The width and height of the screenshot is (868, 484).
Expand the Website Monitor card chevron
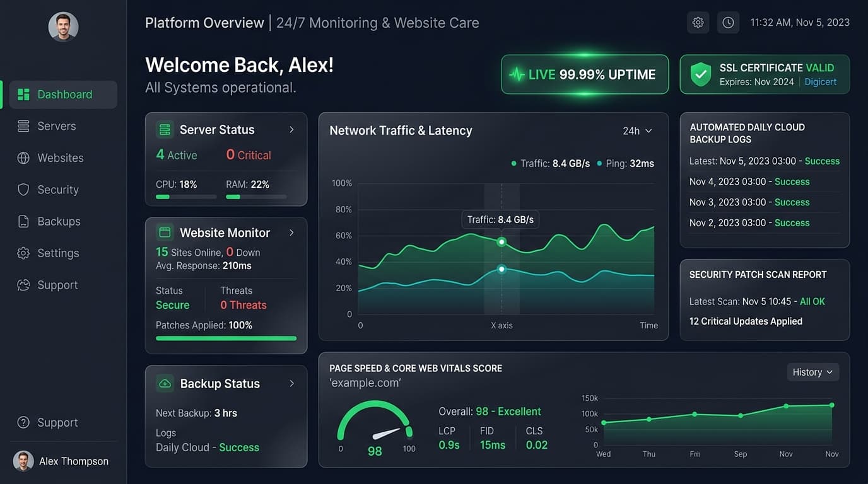coord(291,233)
